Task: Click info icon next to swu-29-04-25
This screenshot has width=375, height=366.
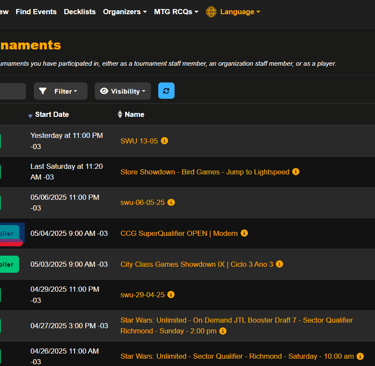Action: point(171,295)
